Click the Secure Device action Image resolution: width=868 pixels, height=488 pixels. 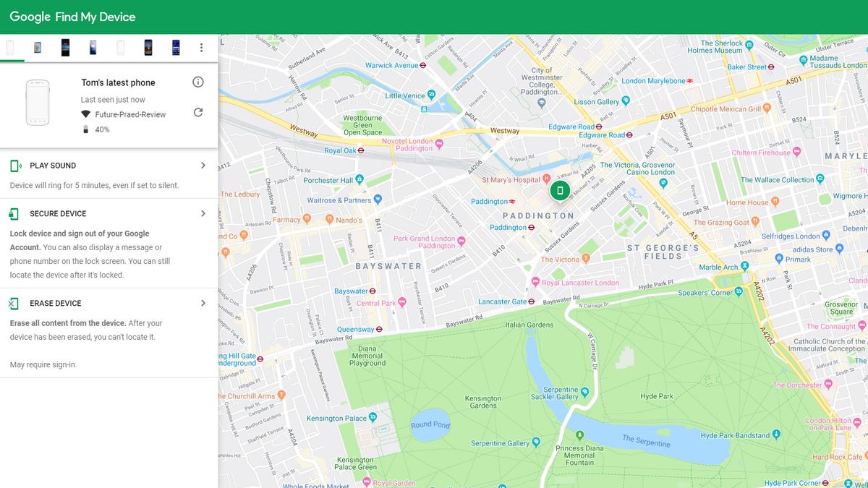pyautogui.click(x=58, y=213)
